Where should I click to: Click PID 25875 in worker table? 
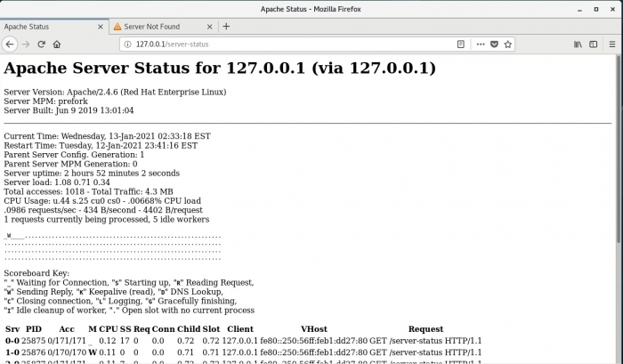(x=34, y=341)
